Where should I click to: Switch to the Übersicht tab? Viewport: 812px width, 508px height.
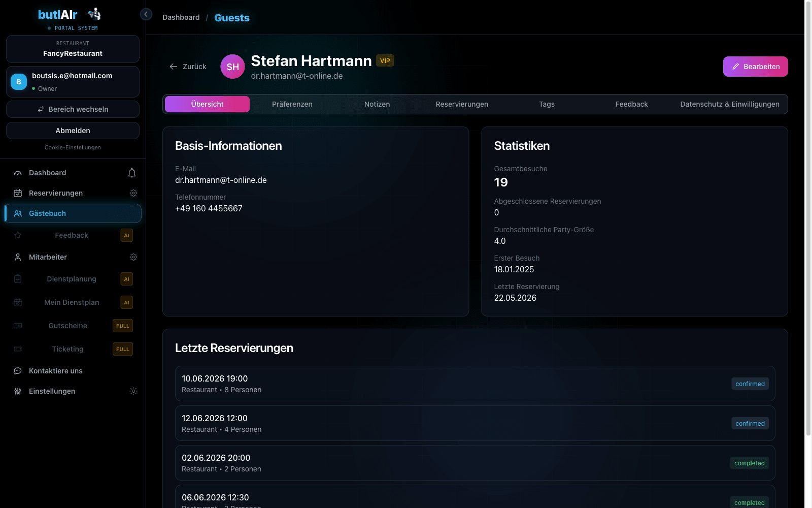click(207, 104)
